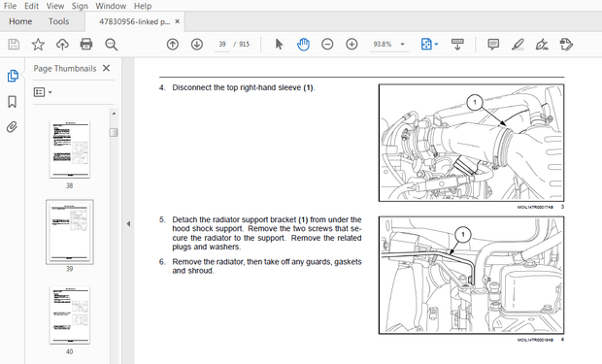Image resolution: width=602 pixels, height=364 pixels.
Task: Add a bookmark star to favorites
Action: pos(38,45)
